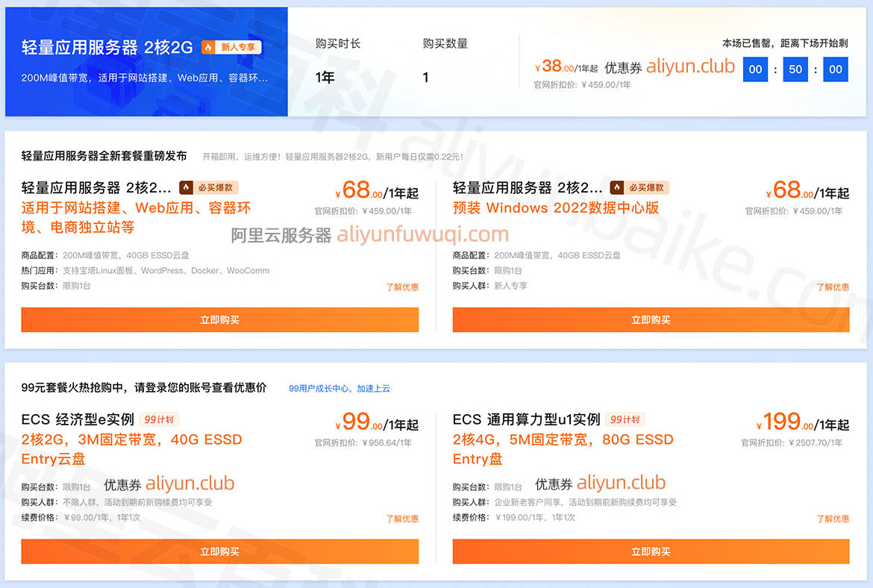Click 热门应用 row listing 宝塔Linux面板
873x588 pixels.
click(145, 271)
